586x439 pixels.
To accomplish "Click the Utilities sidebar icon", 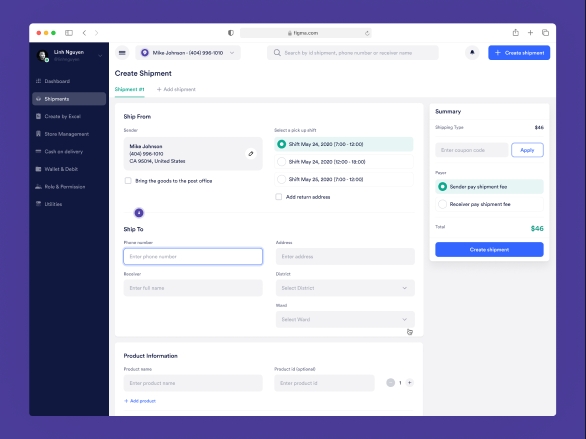I will [x=38, y=204].
